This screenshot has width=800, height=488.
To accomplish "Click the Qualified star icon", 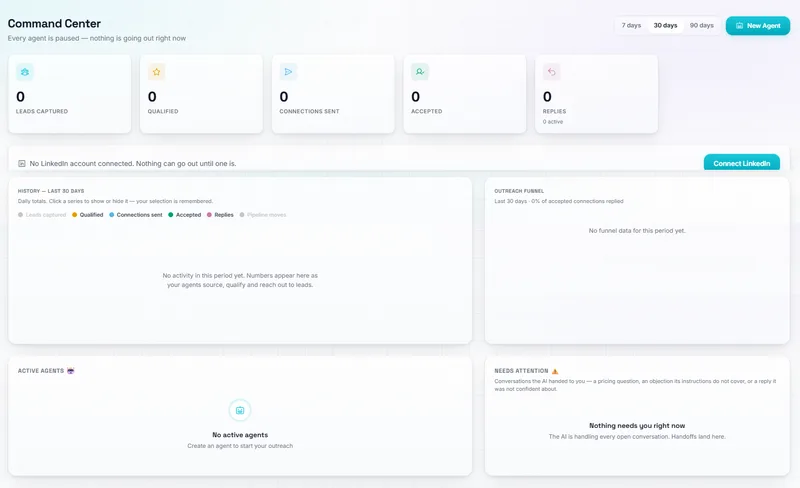I will click(x=156, y=72).
